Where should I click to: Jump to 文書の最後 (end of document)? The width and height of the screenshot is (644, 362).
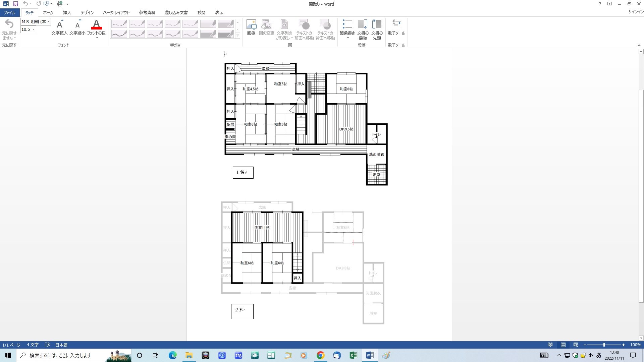click(x=363, y=24)
